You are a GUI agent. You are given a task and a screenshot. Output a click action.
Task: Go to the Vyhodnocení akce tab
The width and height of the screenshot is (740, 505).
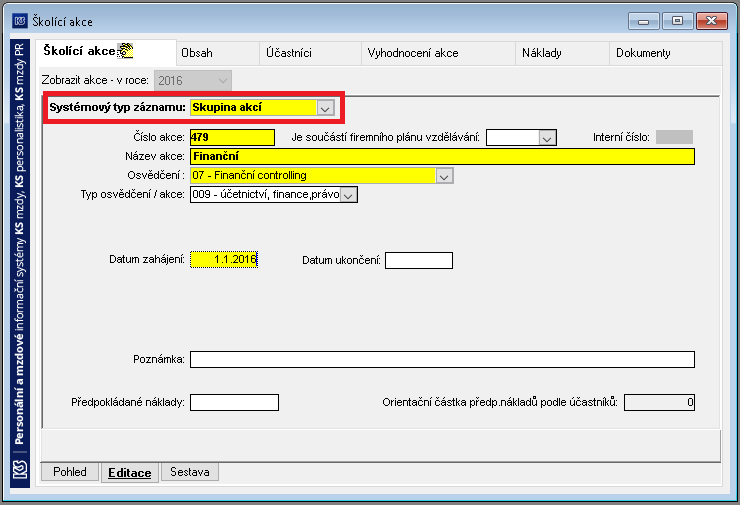pyautogui.click(x=413, y=53)
